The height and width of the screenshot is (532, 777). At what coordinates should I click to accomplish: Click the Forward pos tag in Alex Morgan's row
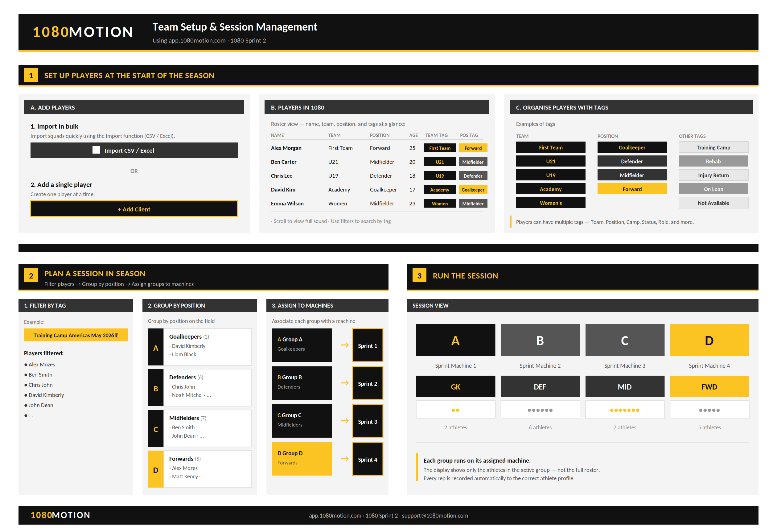click(473, 148)
